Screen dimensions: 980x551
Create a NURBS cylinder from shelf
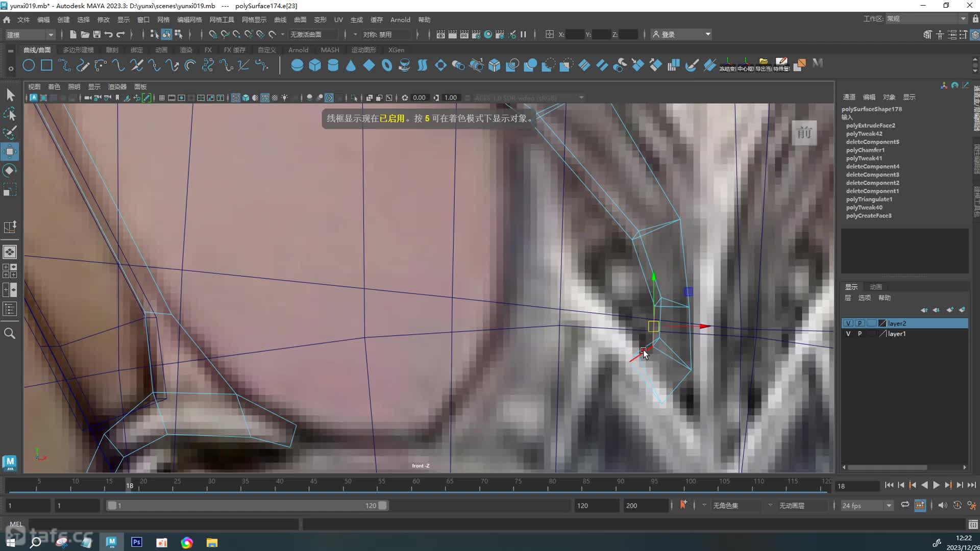333,65
